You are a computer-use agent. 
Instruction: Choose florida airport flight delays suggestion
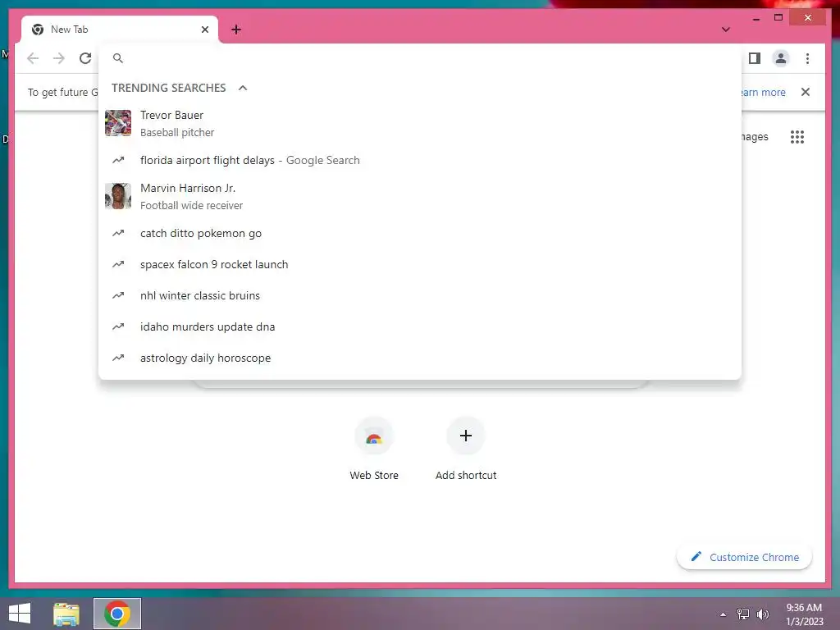click(x=420, y=160)
